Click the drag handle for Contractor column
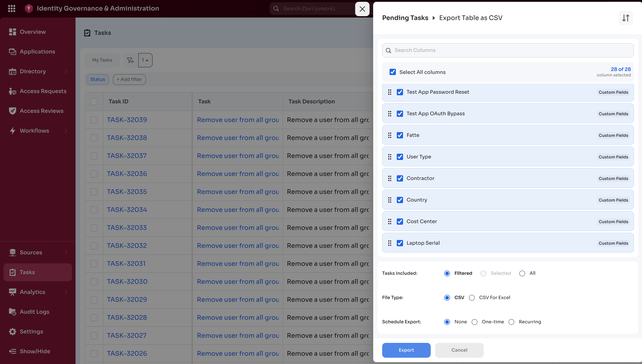642x364 pixels. [389, 178]
